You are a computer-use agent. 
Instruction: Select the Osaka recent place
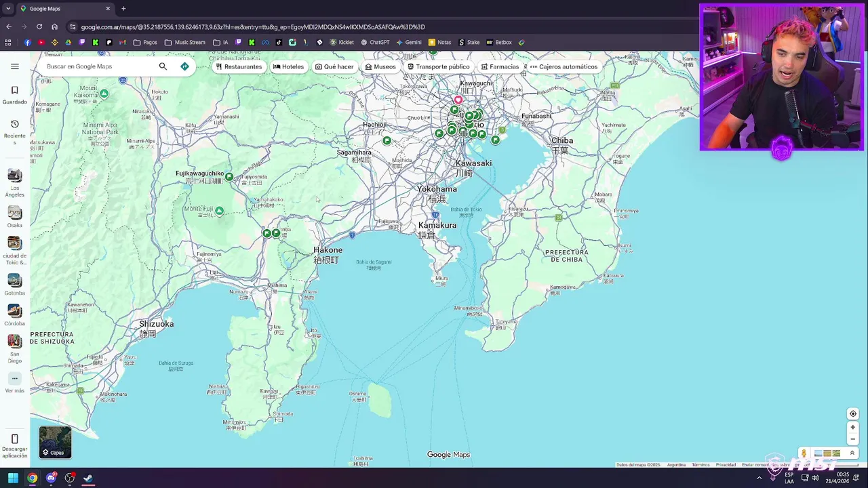click(x=15, y=217)
